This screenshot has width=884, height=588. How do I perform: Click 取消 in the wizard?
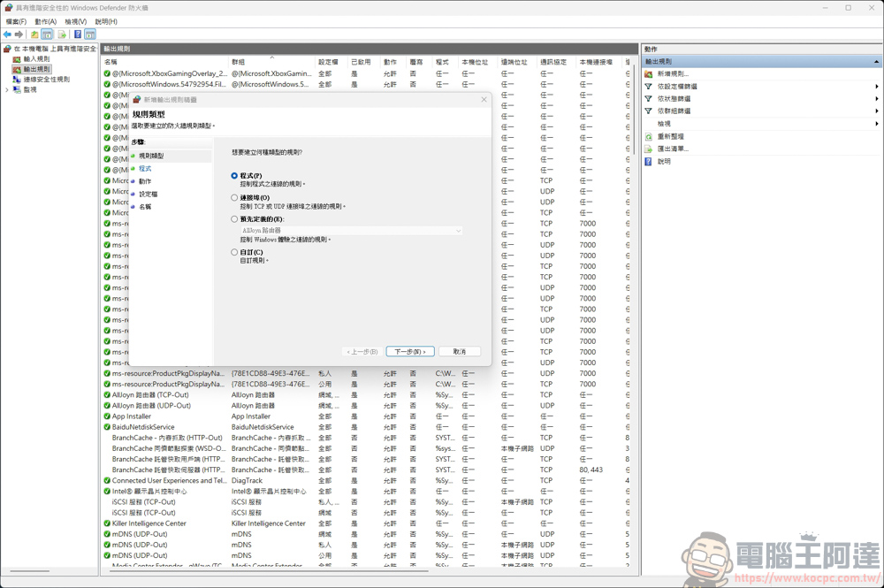[x=460, y=352]
